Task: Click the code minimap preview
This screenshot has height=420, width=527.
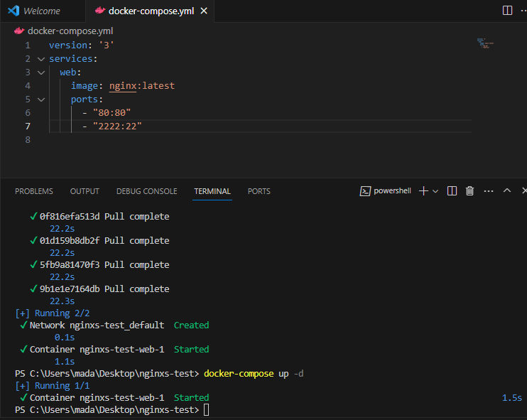Action: coord(485,43)
